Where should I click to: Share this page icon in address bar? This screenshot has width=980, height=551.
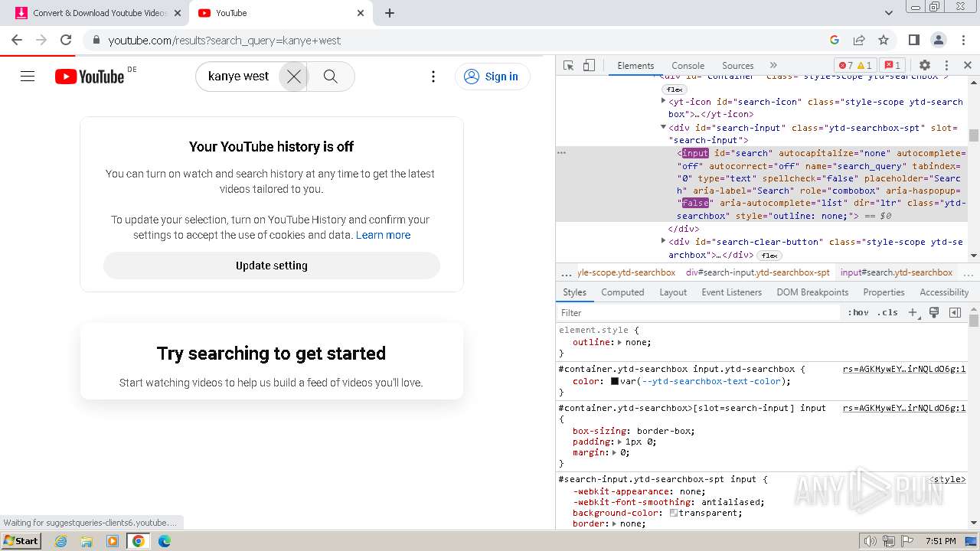point(859,40)
